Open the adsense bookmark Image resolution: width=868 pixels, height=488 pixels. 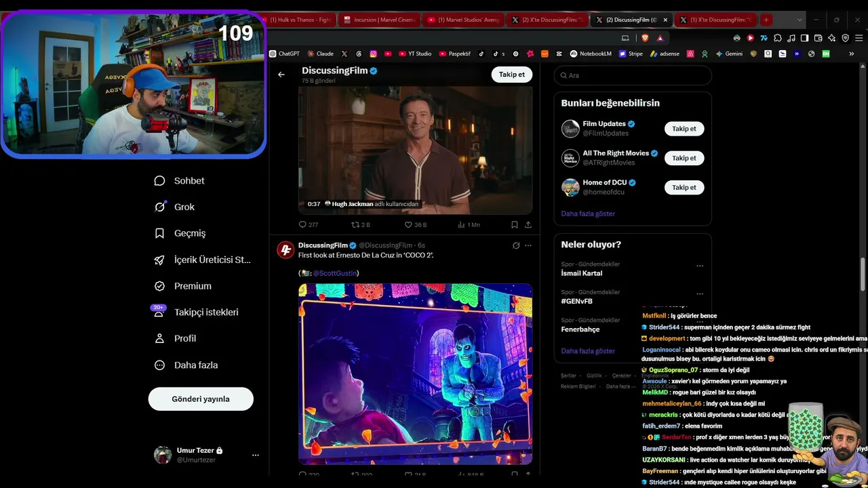click(665, 54)
